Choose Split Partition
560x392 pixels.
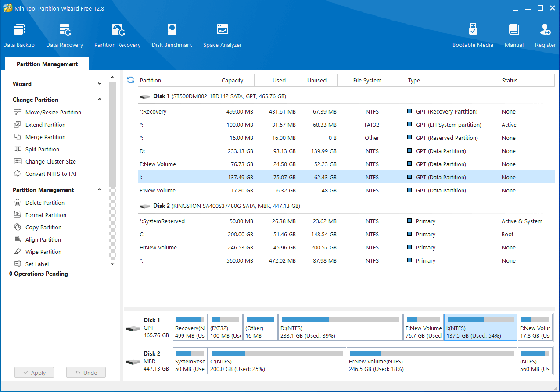tap(42, 149)
